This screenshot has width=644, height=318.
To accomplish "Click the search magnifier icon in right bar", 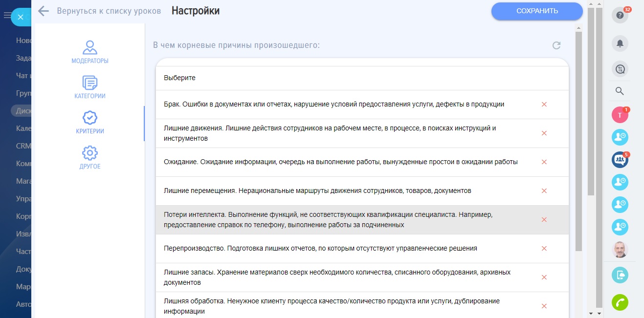I will [x=620, y=91].
